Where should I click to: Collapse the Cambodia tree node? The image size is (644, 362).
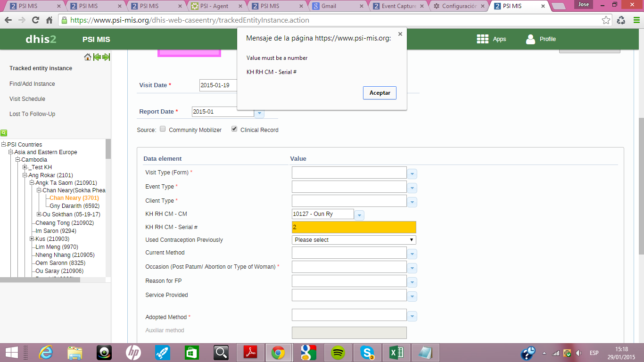(18, 160)
